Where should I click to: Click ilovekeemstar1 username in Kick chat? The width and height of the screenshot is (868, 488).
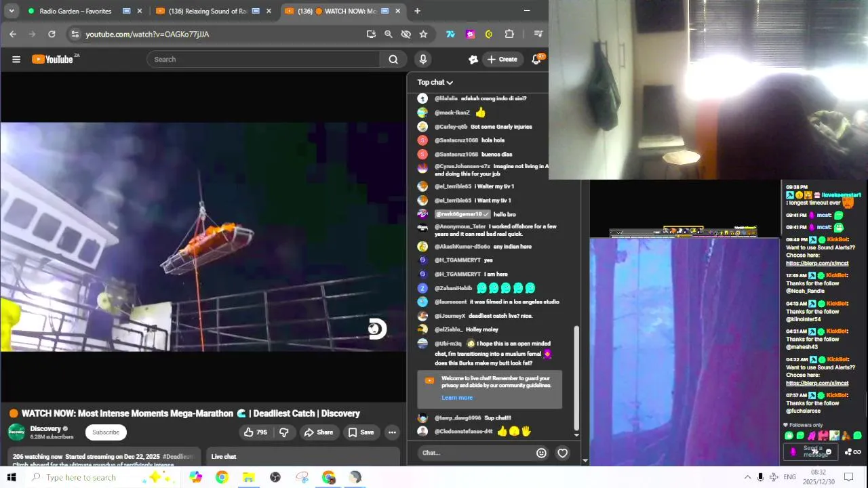(x=841, y=195)
